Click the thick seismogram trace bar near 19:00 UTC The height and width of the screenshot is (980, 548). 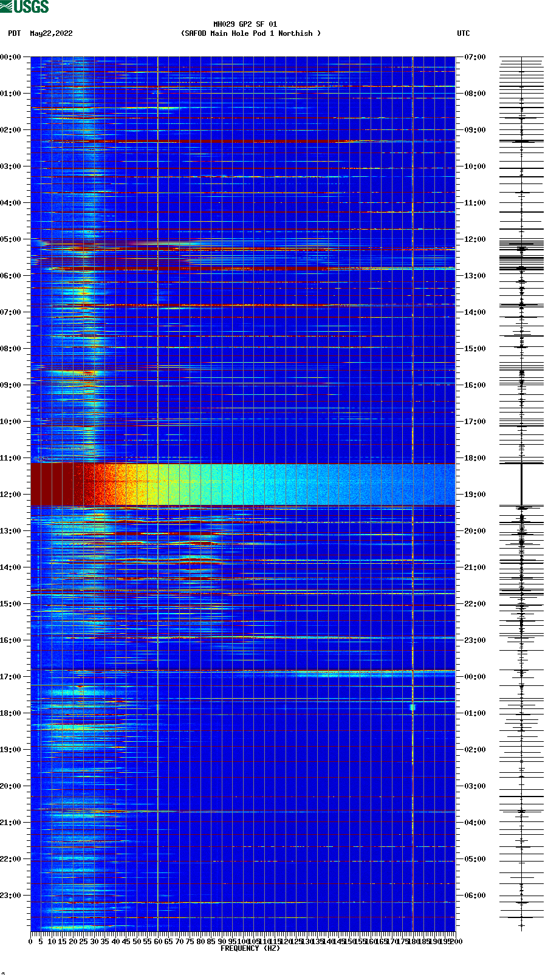(521, 484)
